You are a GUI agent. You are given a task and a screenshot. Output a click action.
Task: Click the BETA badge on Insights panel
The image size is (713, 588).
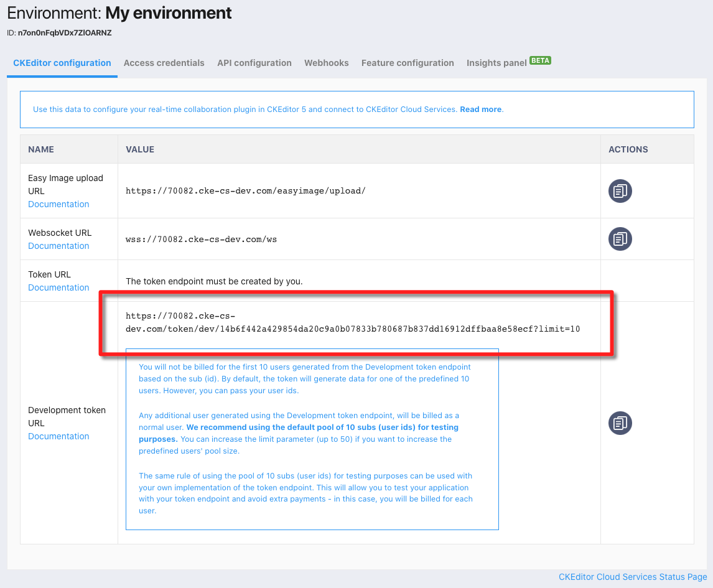540,60
